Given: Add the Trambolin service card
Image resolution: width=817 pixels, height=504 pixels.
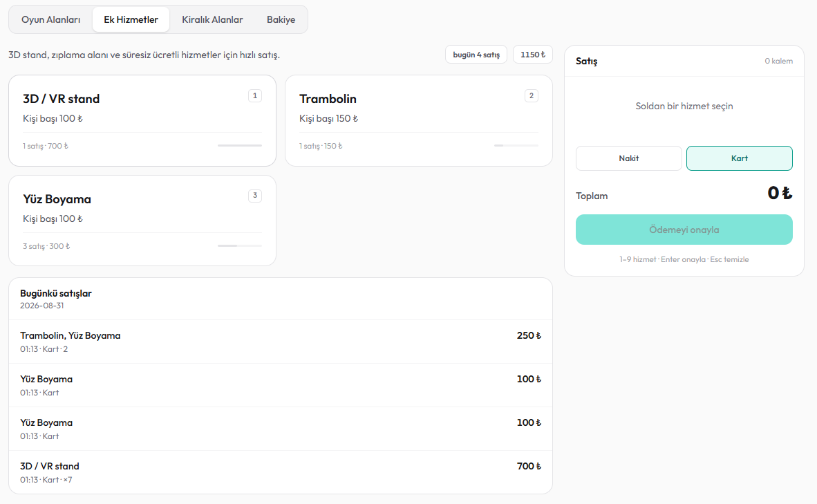Looking at the screenshot, I should (x=419, y=120).
